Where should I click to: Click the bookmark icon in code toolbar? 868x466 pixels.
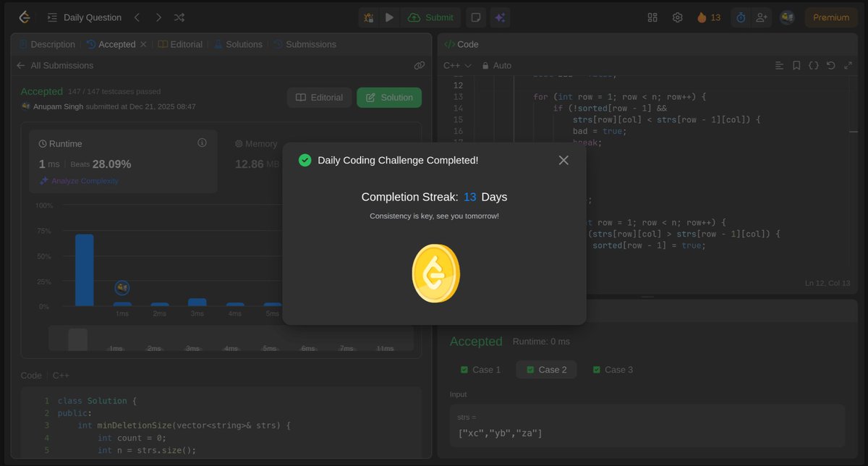coord(796,65)
